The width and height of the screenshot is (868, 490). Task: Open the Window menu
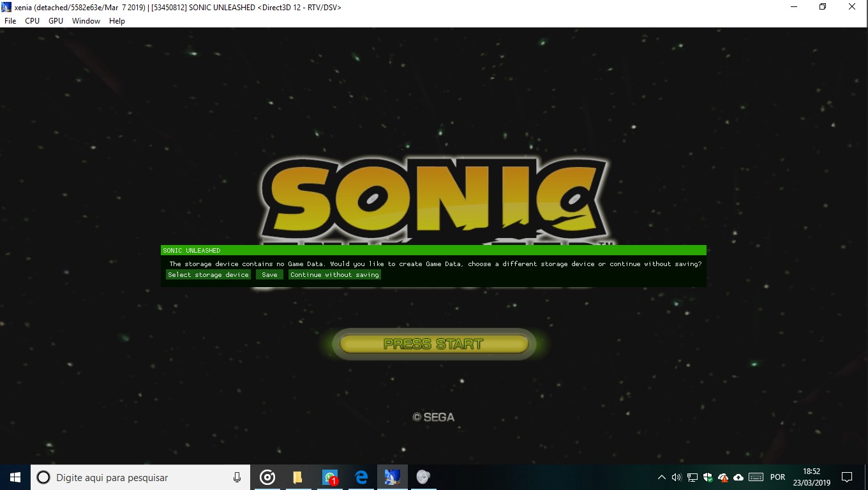[x=86, y=21]
